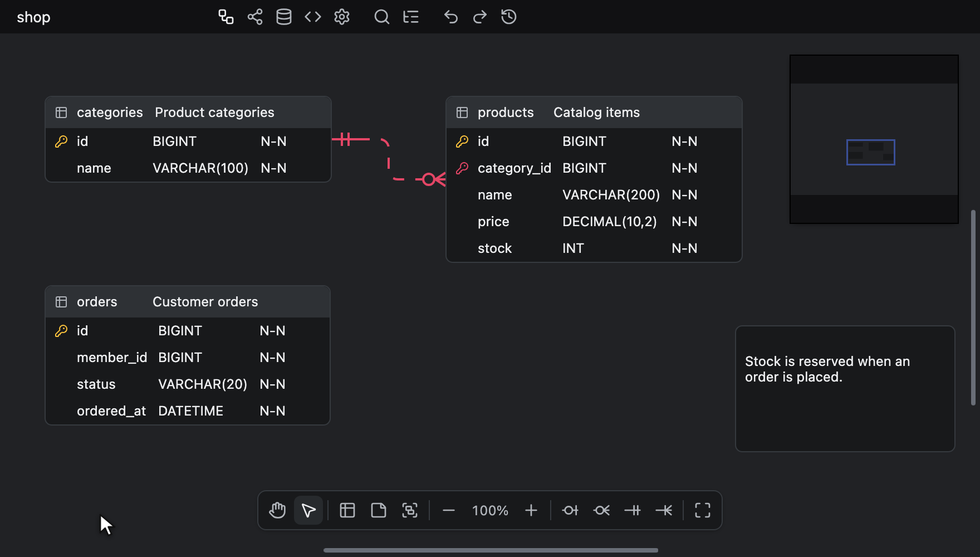Open settings gear in top bar
This screenshot has width=980, height=557.
pyautogui.click(x=342, y=17)
